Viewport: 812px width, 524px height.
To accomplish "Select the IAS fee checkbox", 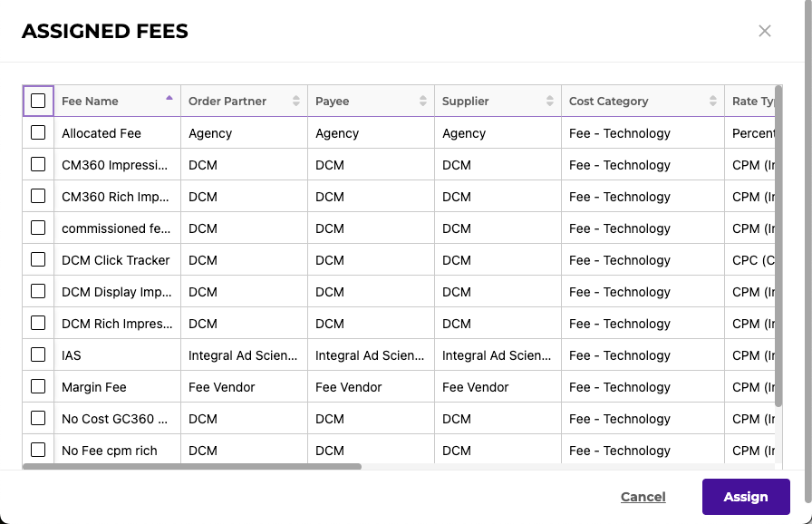I will [38, 354].
